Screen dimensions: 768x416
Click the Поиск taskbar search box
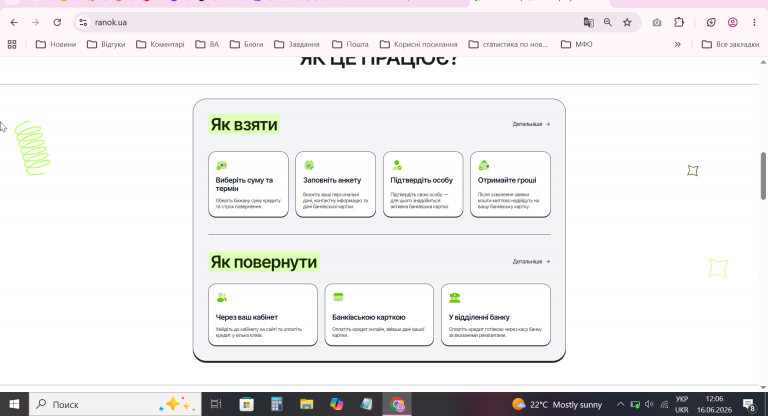pyautogui.click(x=115, y=404)
